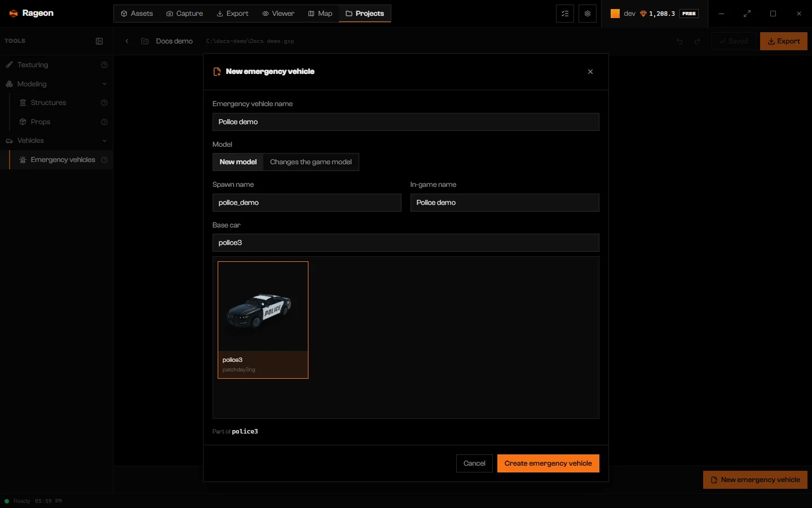Open the Viewer tab
This screenshot has height=508, width=812.
click(x=278, y=14)
